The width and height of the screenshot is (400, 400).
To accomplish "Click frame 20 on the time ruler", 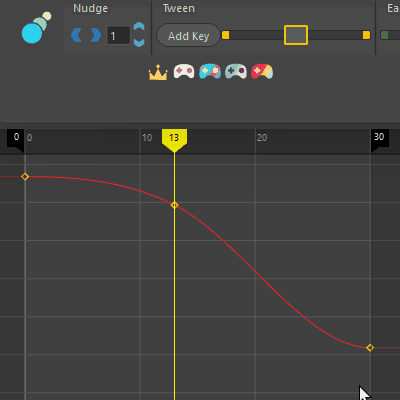I will [x=262, y=138].
